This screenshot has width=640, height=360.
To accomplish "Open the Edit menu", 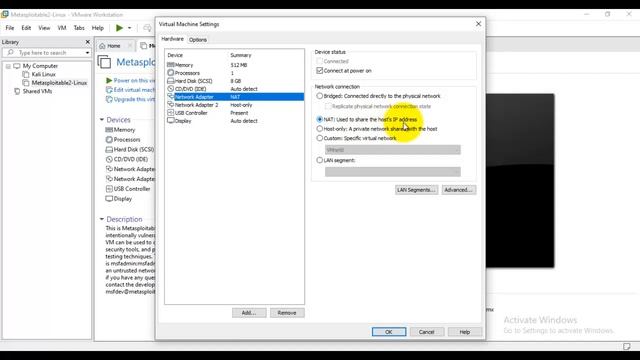I will point(26,28).
